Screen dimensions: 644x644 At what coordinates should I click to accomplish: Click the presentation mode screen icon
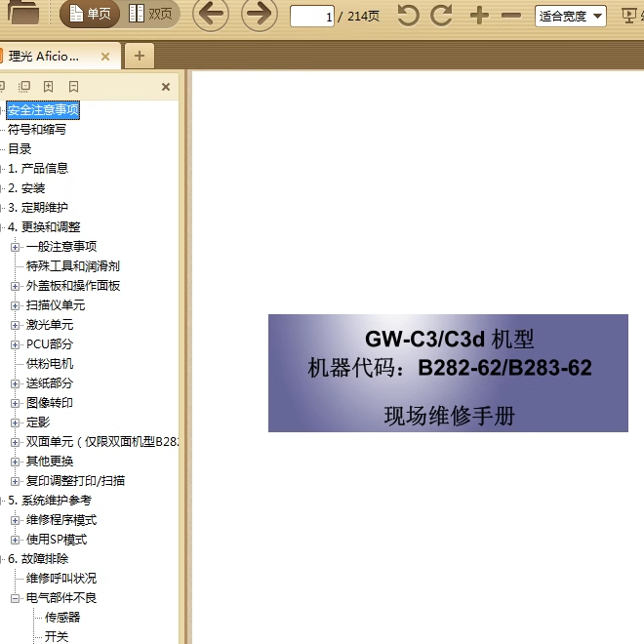pyautogui.click(x=628, y=16)
